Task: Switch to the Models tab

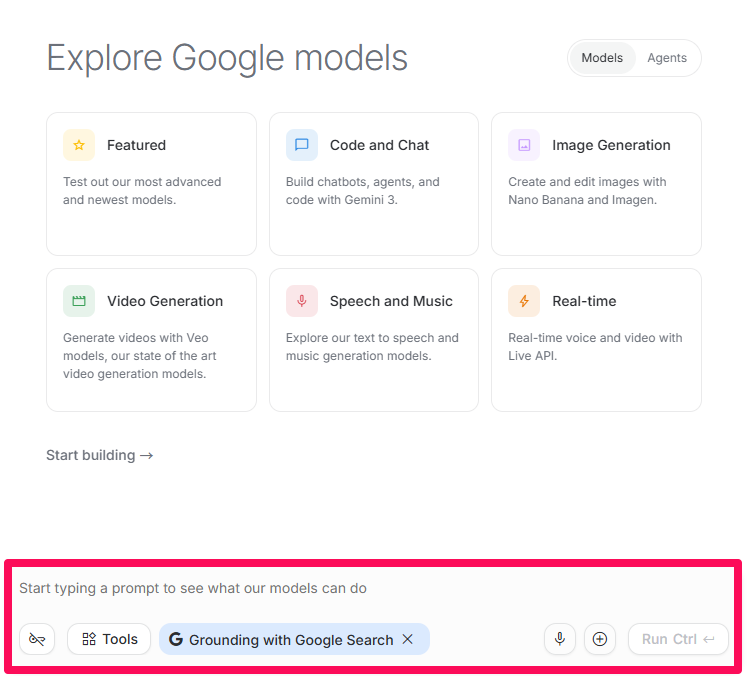Action: [x=602, y=58]
